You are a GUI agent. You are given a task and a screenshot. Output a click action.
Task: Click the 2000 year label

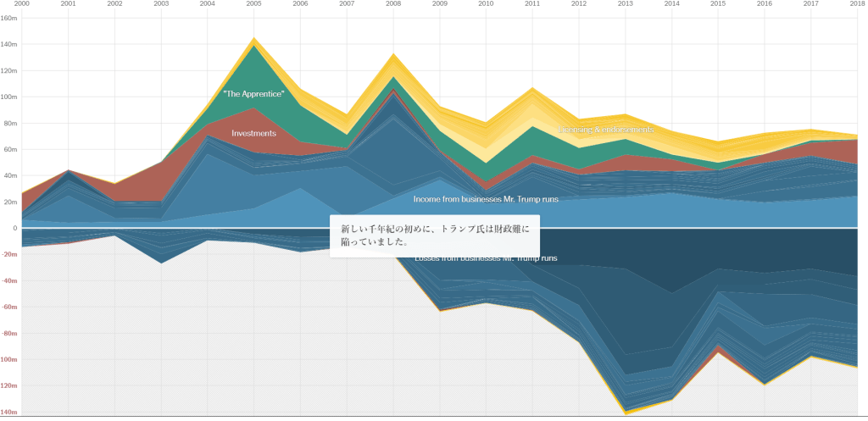click(x=23, y=4)
